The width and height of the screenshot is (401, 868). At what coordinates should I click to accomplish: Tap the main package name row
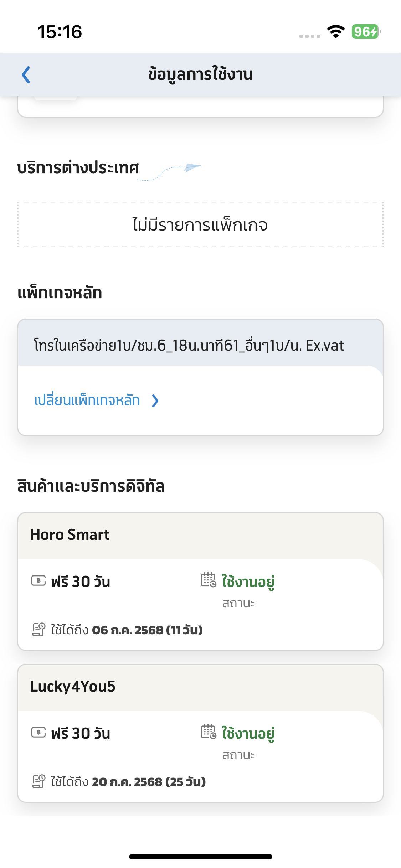pyautogui.click(x=200, y=343)
